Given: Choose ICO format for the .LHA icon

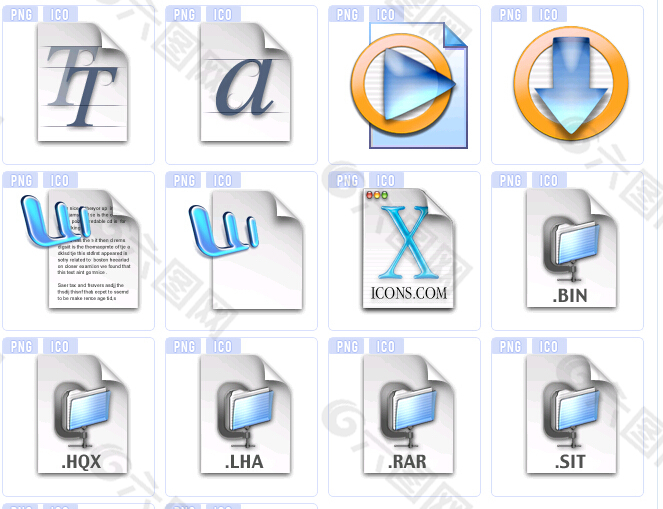Looking at the screenshot, I should coord(223,347).
